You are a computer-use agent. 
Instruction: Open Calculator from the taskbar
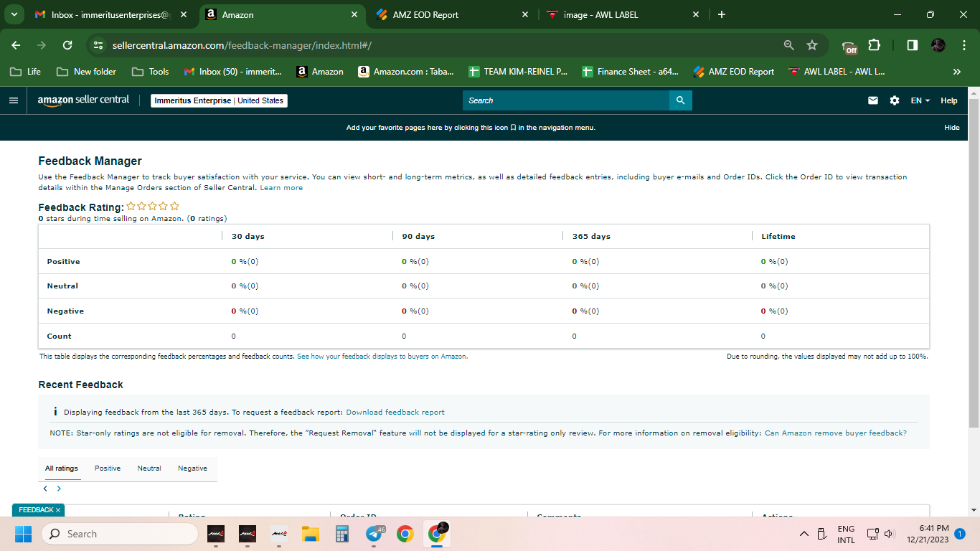tap(341, 534)
